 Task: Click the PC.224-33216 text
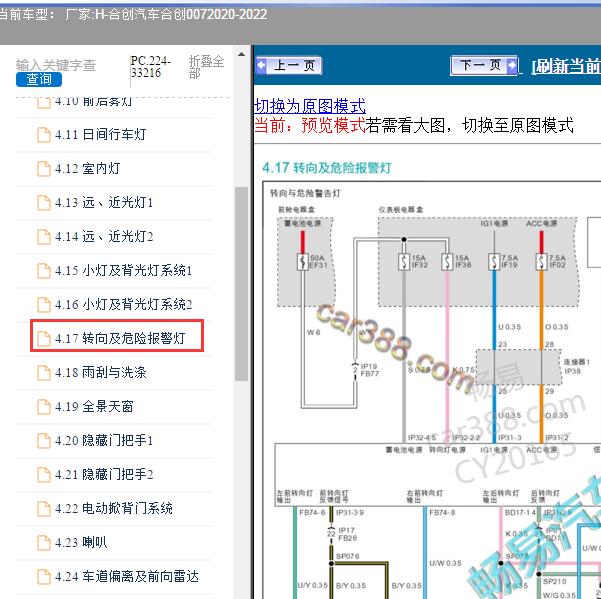(151, 67)
